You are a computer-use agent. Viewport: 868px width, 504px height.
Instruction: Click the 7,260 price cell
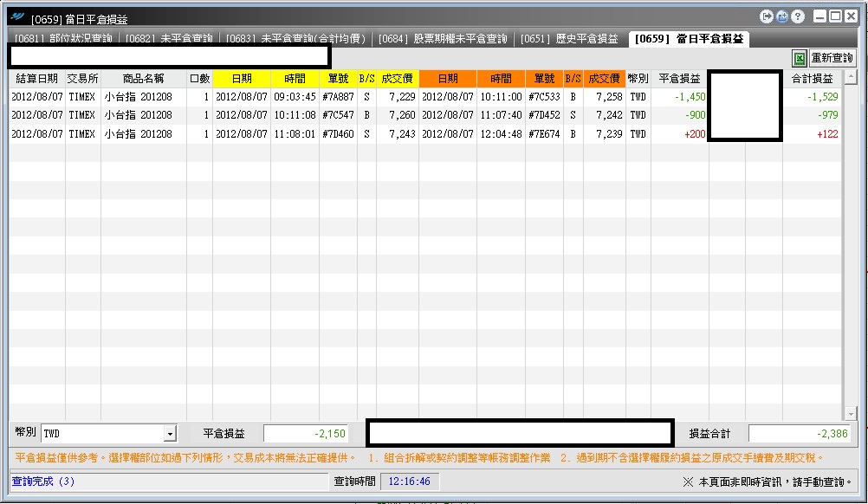coord(398,115)
